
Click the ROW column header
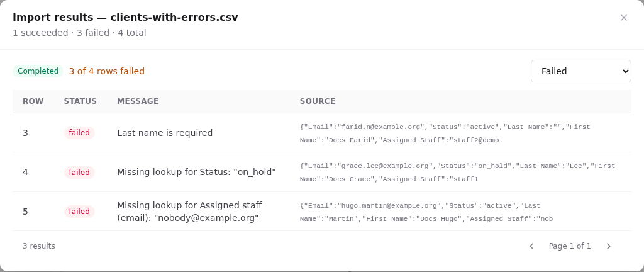coord(33,101)
